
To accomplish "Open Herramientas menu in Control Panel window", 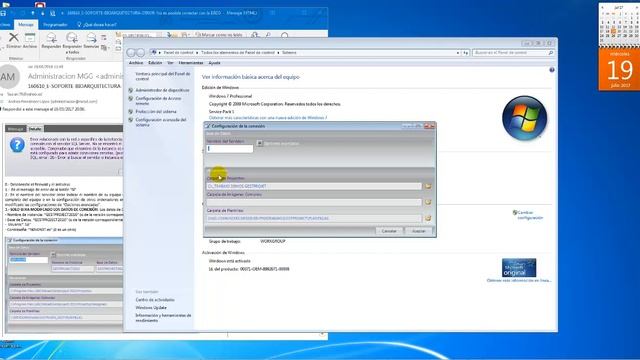I will (x=191, y=63).
